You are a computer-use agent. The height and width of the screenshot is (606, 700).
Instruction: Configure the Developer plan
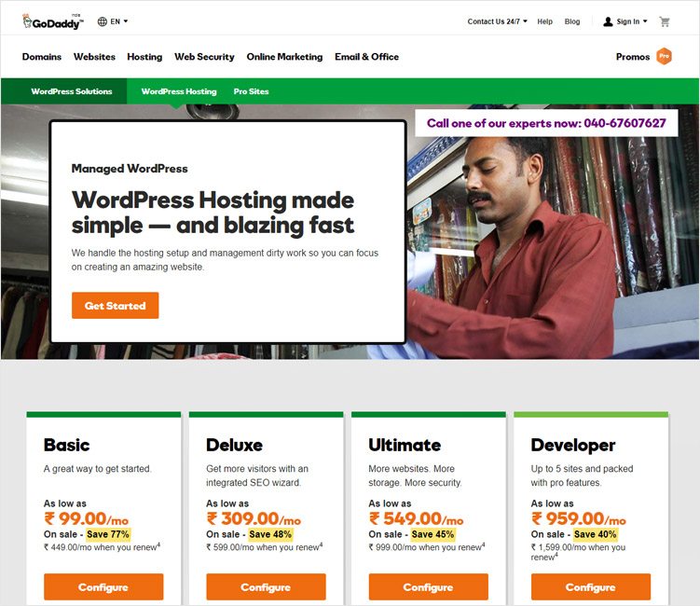[x=591, y=586]
